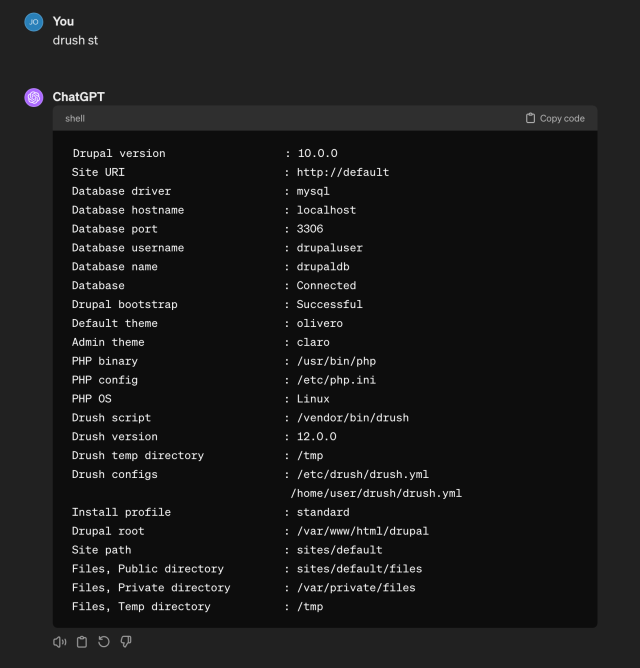
Task: Click the Drupal root path /var/www/html/drupal
Action: point(363,531)
